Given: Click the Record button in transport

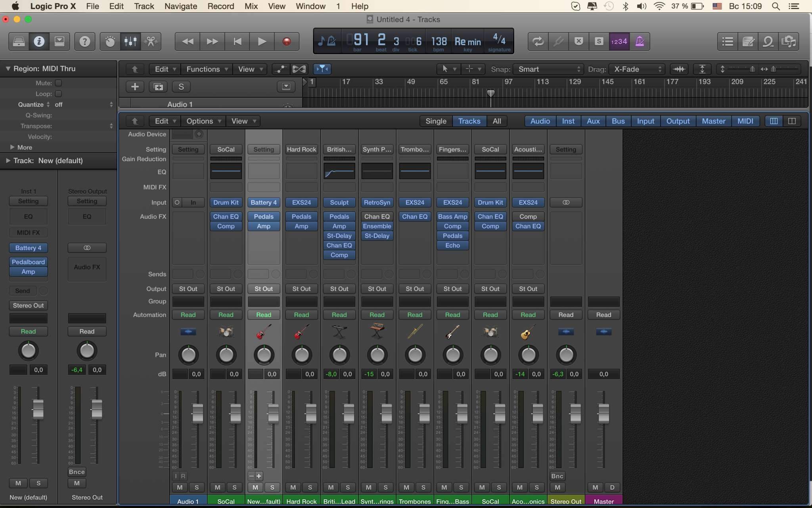Looking at the screenshot, I should coord(286,41).
